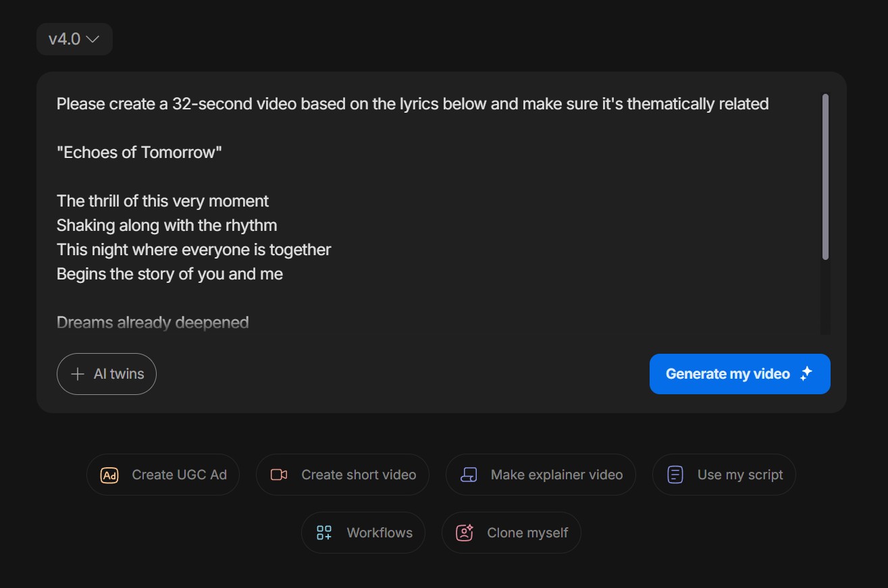Select Make explainer video
The image size is (888, 588).
tap(540, 475)
